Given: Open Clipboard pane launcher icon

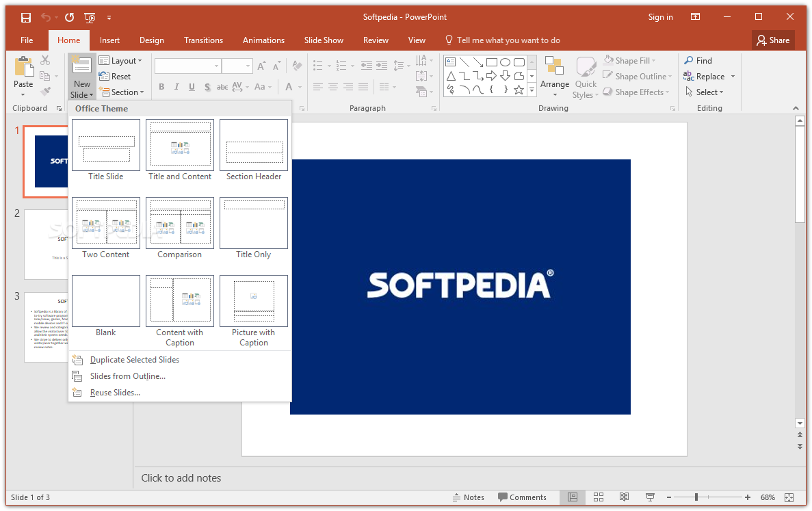Looking at the screenshot, I should point(59,108).
